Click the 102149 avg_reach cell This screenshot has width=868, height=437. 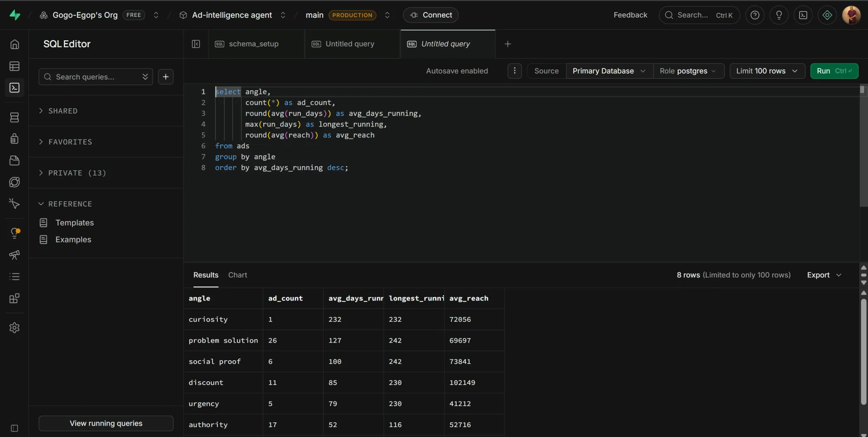[474, 383]
